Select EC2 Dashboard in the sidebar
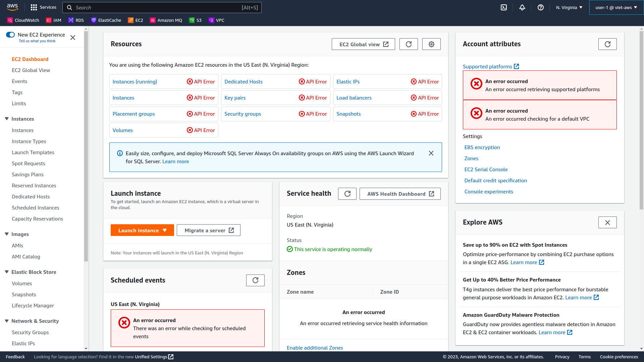Viewport: 644px width, 362px height. [x=30, y=59]
